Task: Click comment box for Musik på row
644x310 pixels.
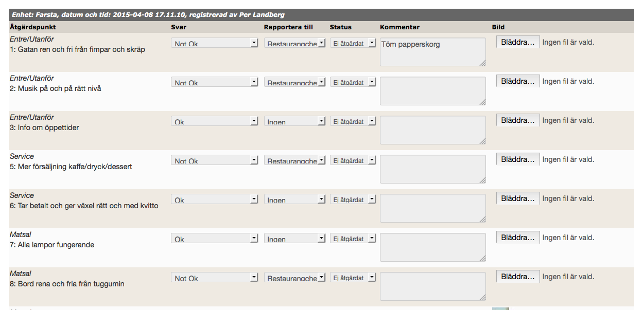Action: point(432,91)
